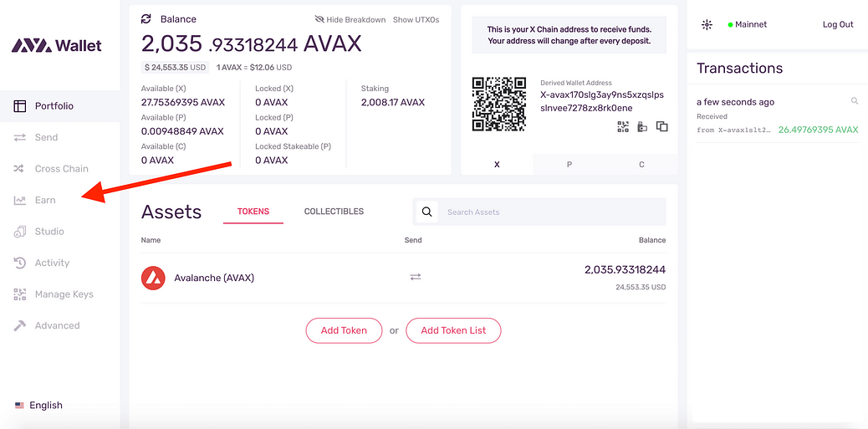This screenshot has height=429, width=868.
Task: Click the 1 AVAX = $12.06 USD rate
Action: click(254, 68)
